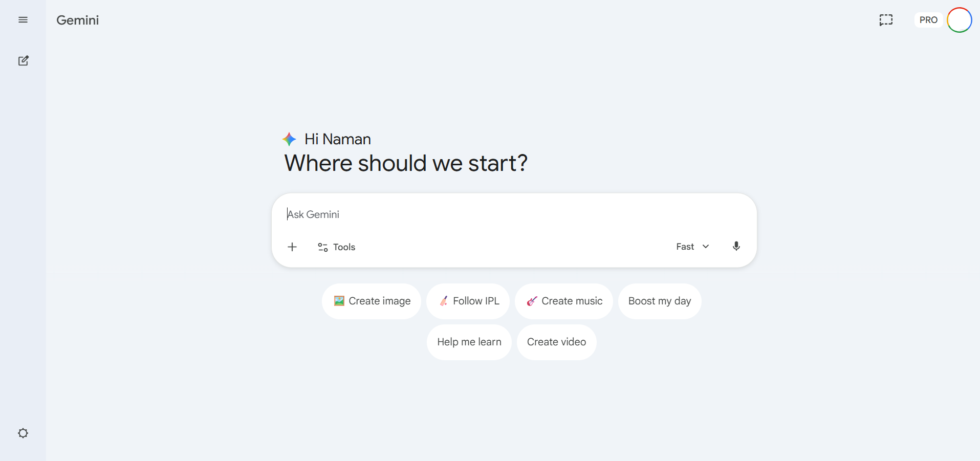Screen dimensions: 980x461
Task: Click the PRO badge
Action: pos(928,20)
